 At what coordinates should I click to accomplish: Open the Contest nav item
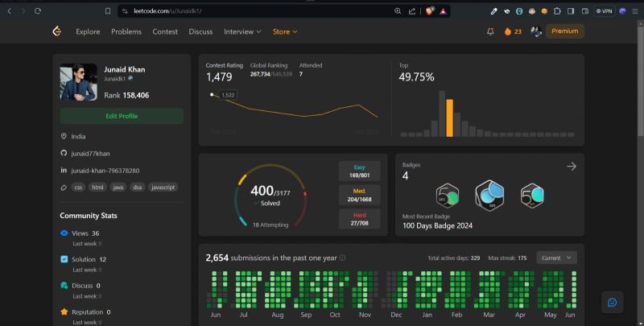[165, 31]
